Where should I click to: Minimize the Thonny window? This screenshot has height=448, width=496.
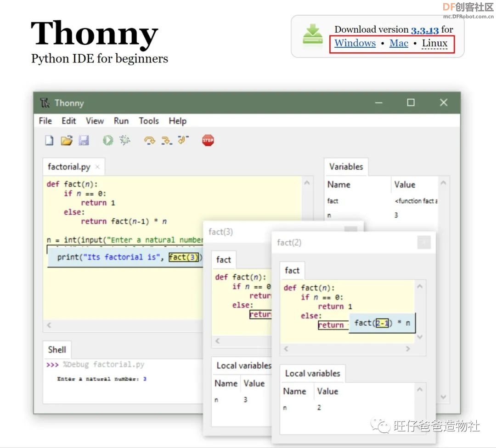pos(378,103)
